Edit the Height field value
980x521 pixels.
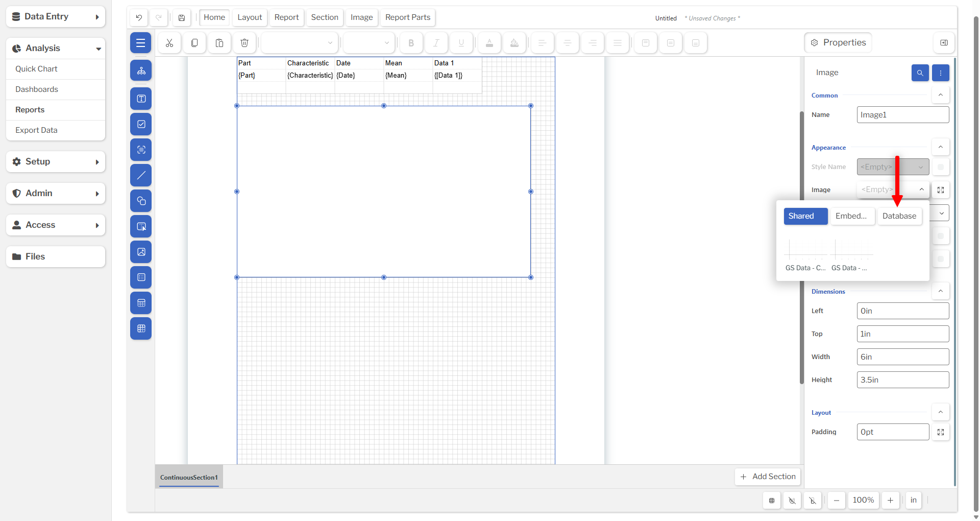click(x=902, y=380)
